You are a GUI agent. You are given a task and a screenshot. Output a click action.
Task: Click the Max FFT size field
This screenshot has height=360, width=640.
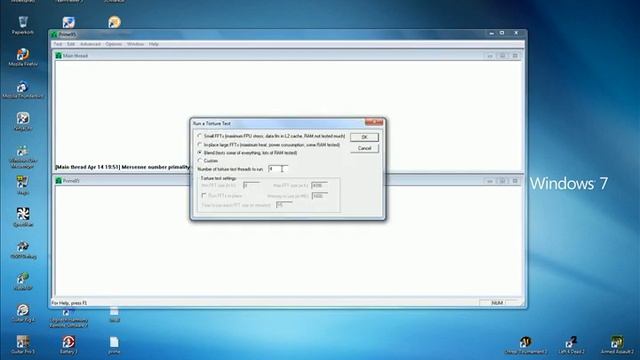point(319,185)
